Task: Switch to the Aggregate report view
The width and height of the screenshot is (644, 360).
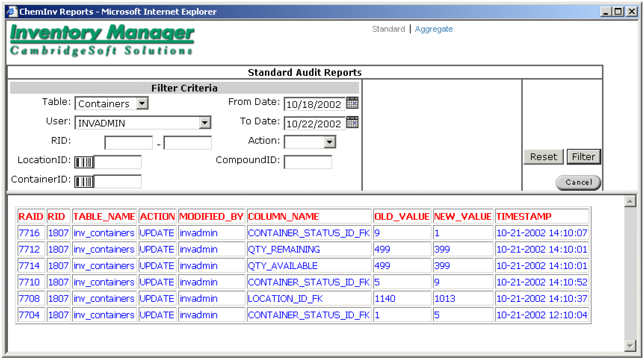Action: pyautogui.click(x=434, y=29)
